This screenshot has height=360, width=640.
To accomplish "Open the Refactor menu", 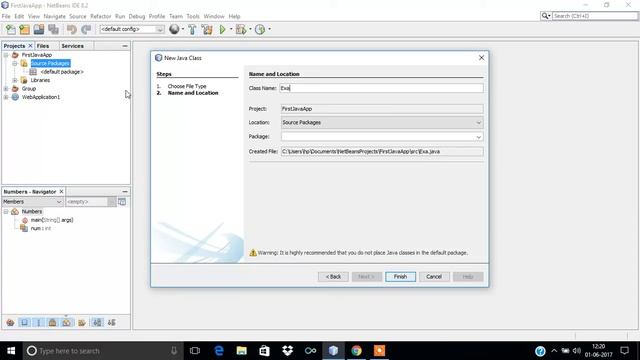I will coord(100,16).
